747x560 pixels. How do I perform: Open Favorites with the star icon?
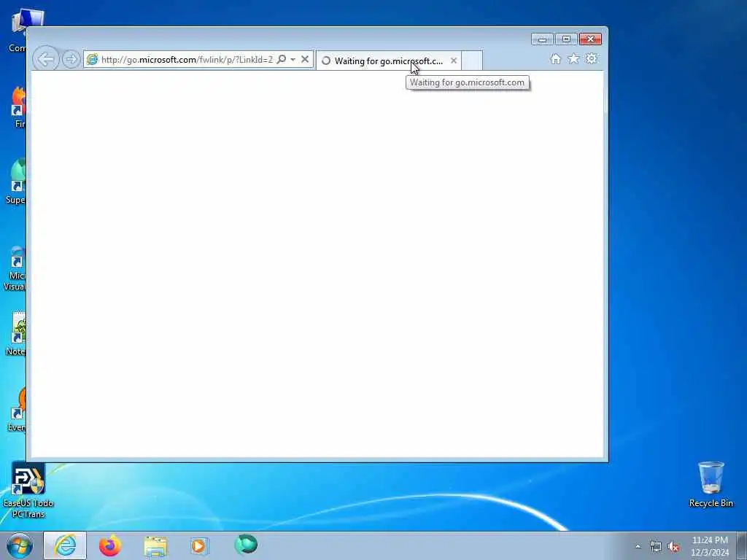573,58
